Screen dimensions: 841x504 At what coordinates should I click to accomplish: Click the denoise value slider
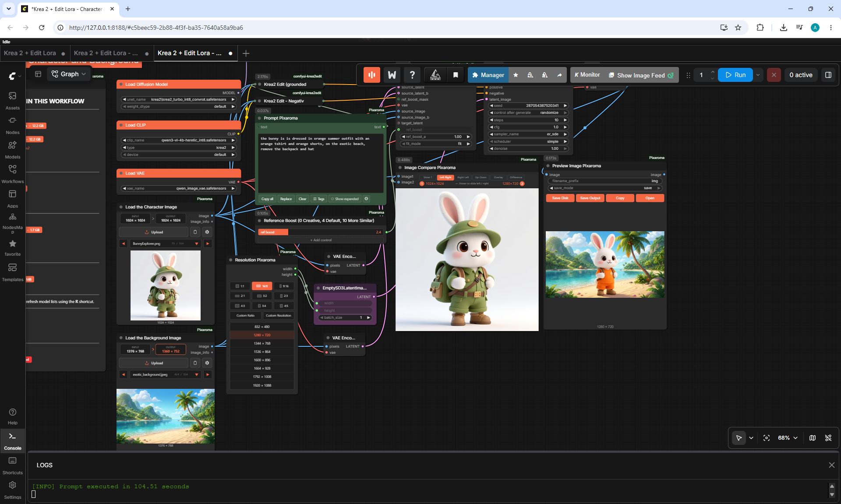pos(528,148)
